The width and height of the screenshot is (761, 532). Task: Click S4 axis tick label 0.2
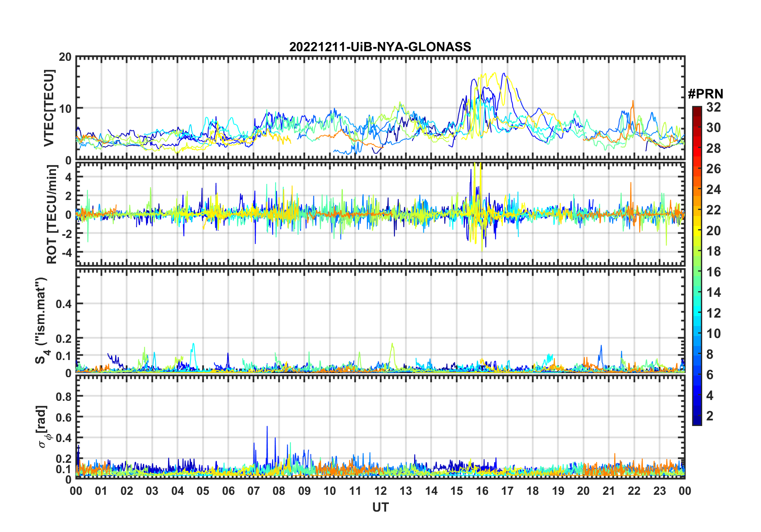tap(64, 338)
